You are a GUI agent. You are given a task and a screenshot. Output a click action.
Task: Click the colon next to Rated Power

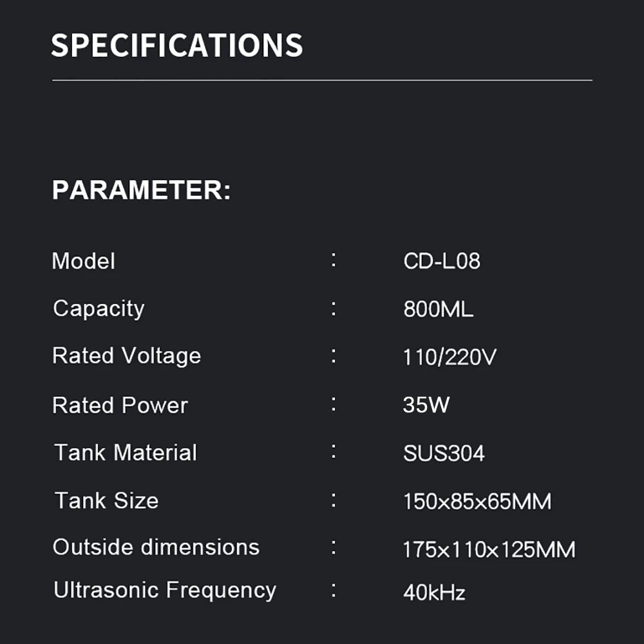pos(334,404)
